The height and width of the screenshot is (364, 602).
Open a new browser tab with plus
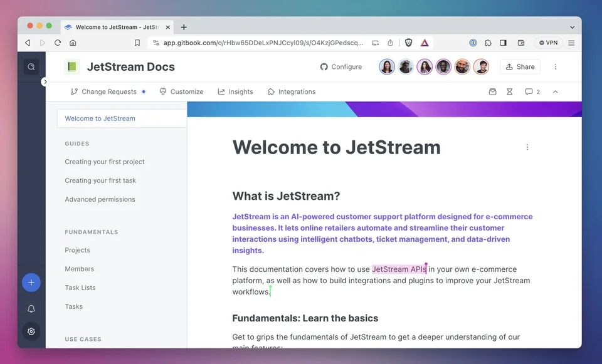[x=184, y=27]
